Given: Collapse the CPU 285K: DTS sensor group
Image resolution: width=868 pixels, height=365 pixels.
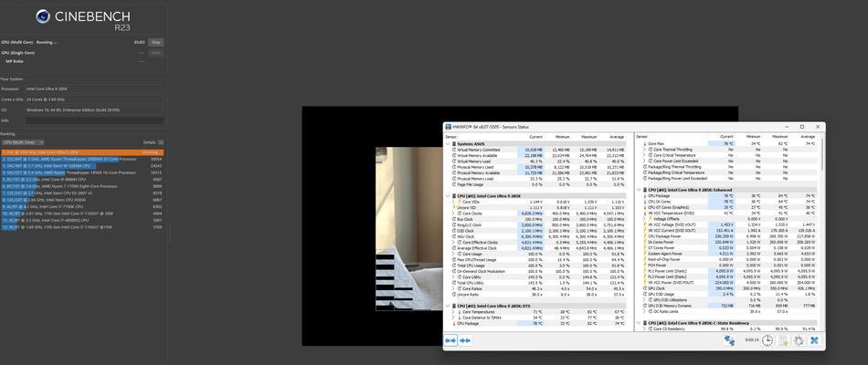Looking at the screenshot, I should click(448, 306).
